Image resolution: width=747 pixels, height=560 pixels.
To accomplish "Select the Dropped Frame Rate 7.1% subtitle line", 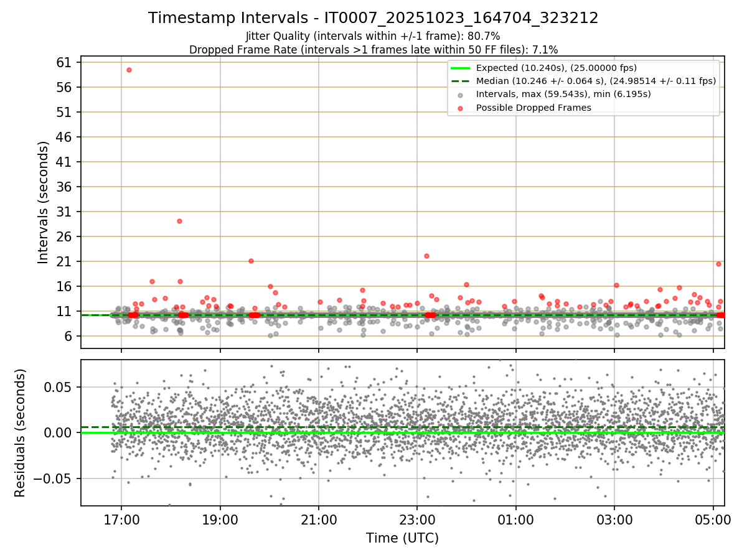I will 374,49.
